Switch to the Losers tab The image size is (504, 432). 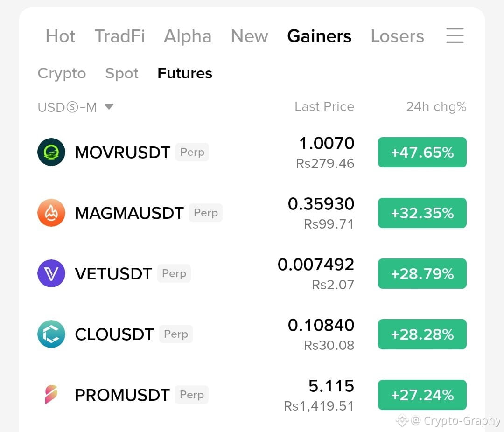coord(397,36)
